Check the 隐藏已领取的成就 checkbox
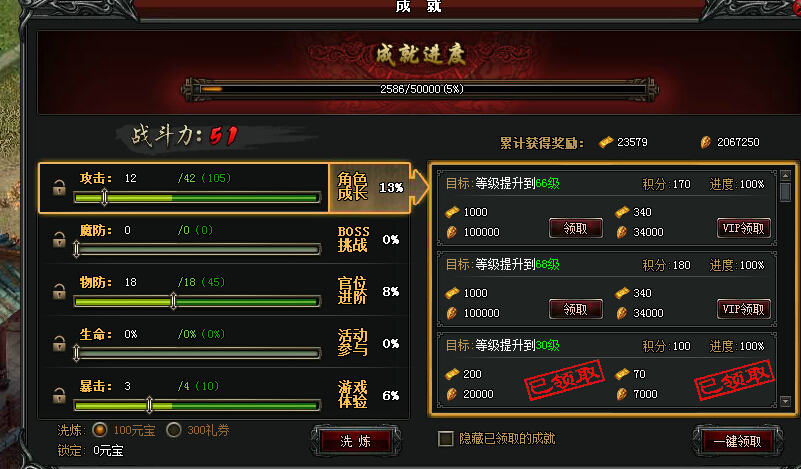This screenshot has width=801, height=469. tap(445, 439)
